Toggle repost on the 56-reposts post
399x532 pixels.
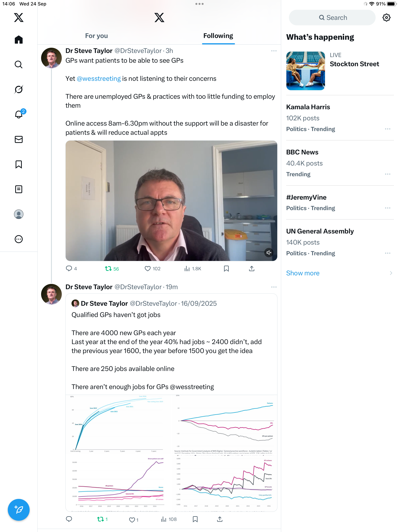108,269
